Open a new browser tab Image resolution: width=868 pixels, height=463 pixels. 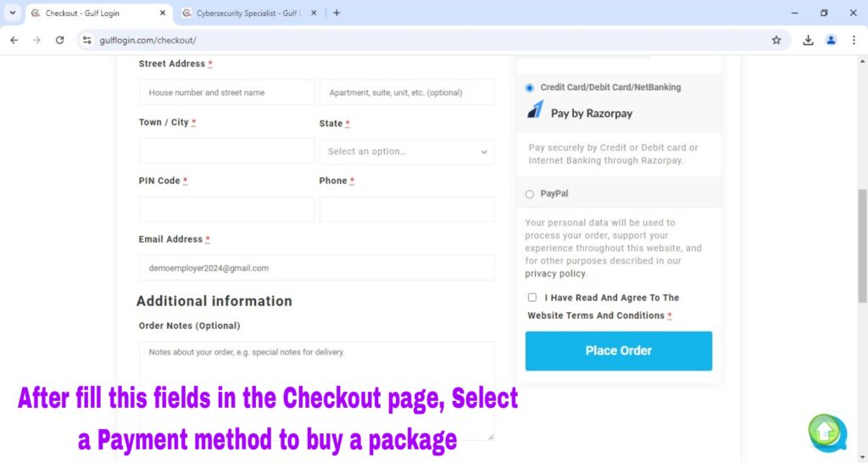[337, 13]
